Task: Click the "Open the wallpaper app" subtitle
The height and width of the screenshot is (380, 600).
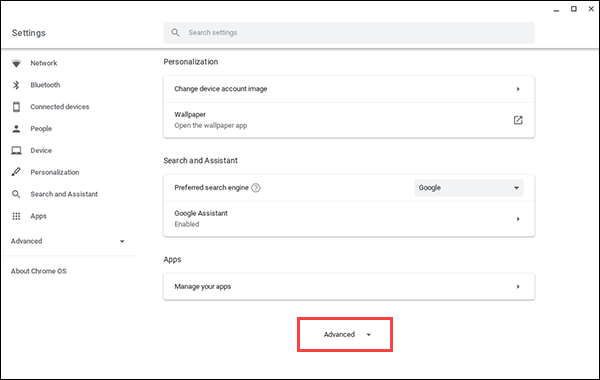Action: tap(211, 126)
